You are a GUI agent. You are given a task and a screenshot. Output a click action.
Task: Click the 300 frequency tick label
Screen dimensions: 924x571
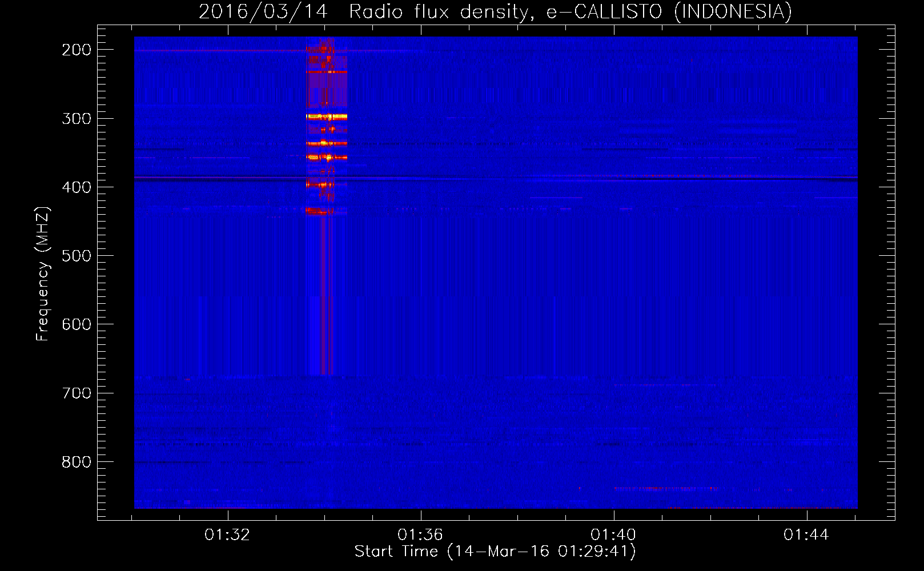(x=77, y=119)
